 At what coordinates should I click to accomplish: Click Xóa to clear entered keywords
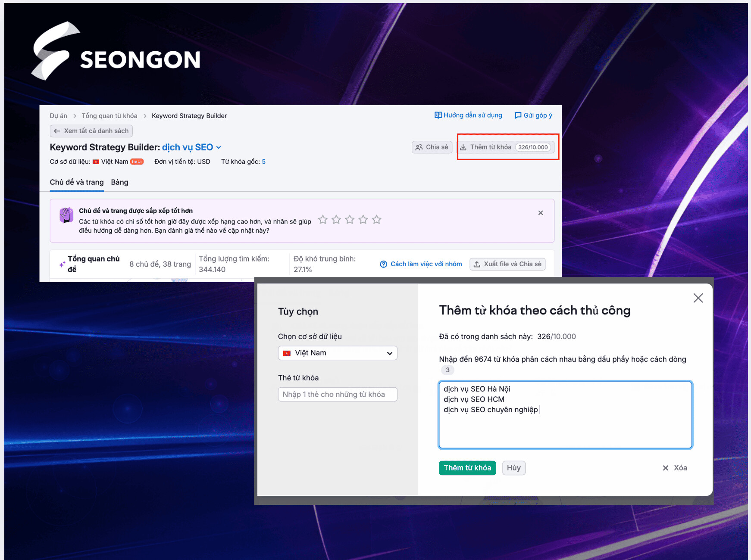675,468
